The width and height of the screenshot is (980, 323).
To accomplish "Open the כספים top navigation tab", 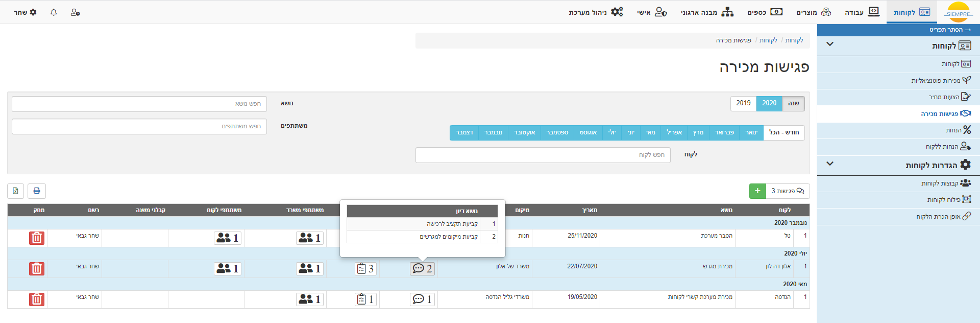I will (765, 12).
